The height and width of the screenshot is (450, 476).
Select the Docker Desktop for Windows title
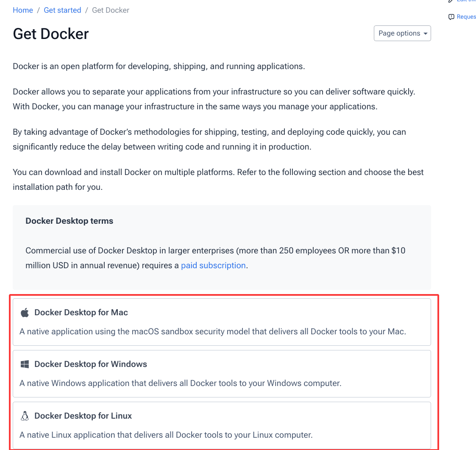[91, 364]
